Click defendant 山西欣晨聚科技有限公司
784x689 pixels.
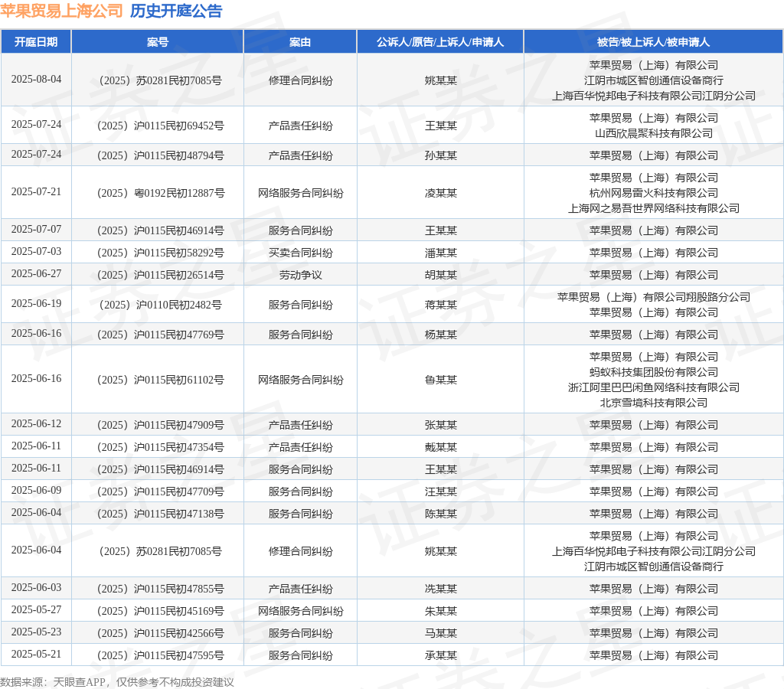click(654, 133)
